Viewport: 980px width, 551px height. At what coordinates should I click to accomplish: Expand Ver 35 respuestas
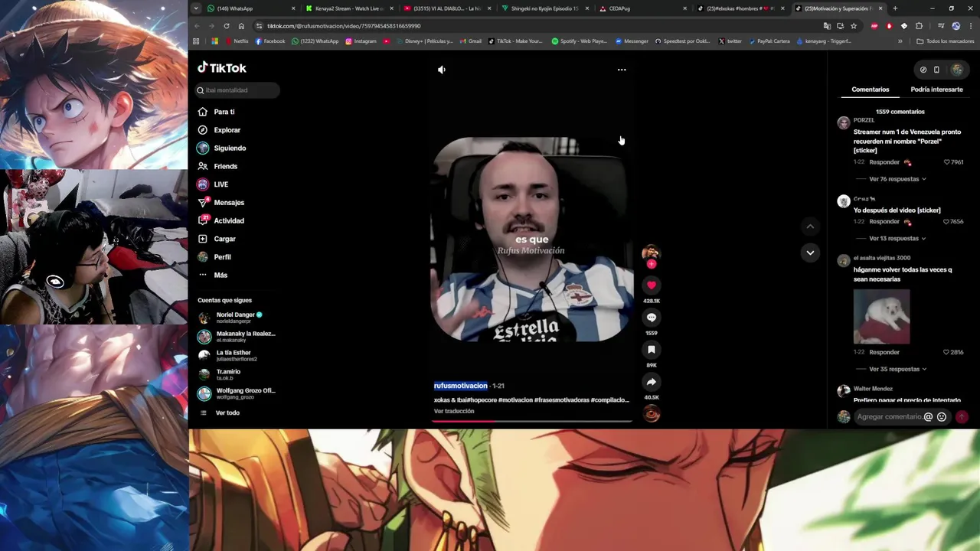[897, 369]
